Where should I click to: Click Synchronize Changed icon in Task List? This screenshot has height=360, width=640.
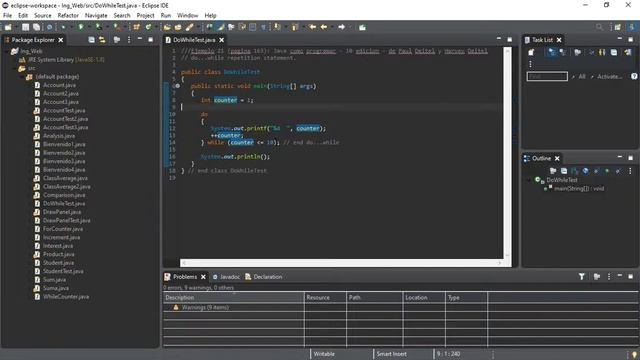coord(628,52)
